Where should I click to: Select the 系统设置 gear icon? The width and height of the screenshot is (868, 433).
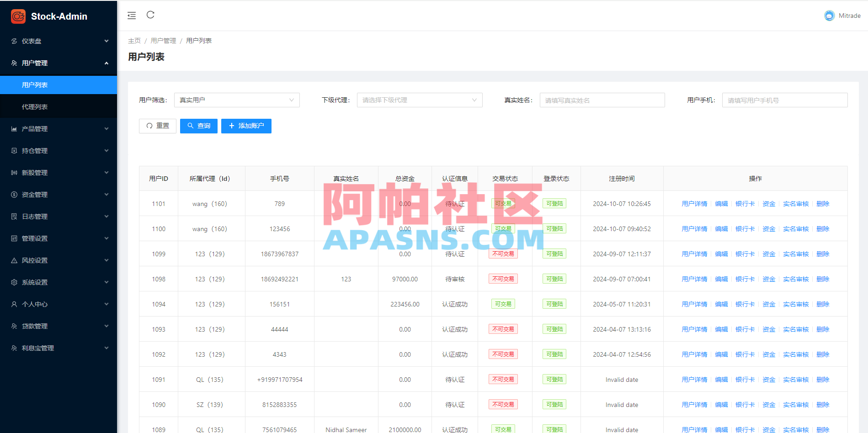click(x=14, y=282)
